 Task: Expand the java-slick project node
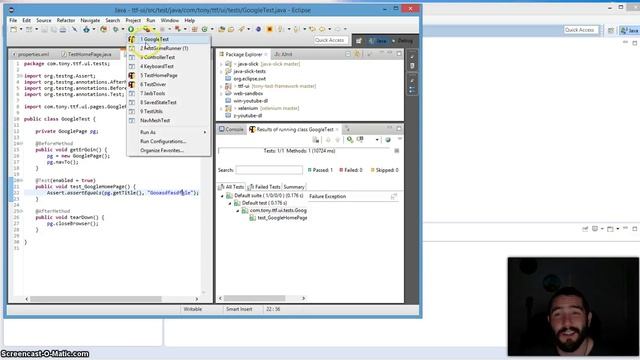[x=222, y=64]
